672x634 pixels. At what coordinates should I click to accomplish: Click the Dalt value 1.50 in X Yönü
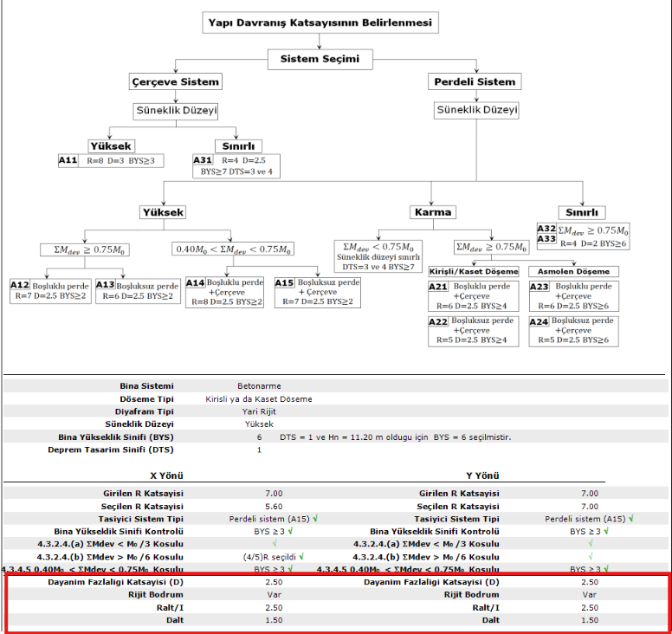274,620
